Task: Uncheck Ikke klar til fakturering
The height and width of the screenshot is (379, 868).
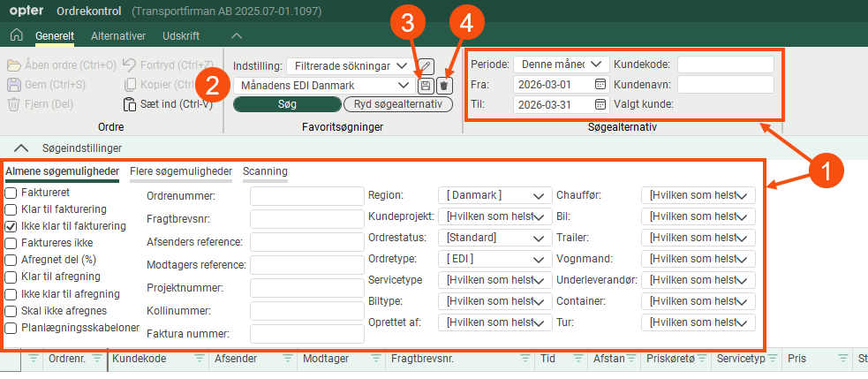Action: pos(11,226)
